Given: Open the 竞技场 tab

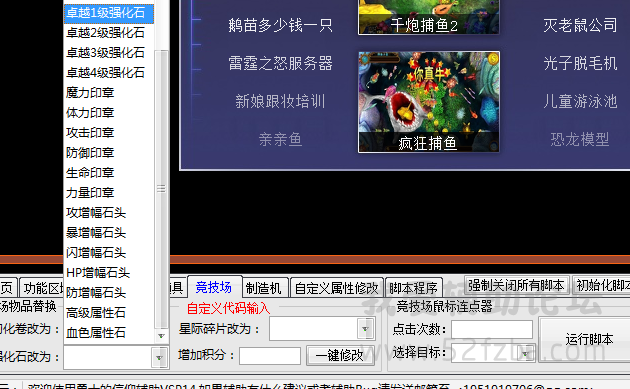Looking at the screenshot, I should (x=214, y=287).
